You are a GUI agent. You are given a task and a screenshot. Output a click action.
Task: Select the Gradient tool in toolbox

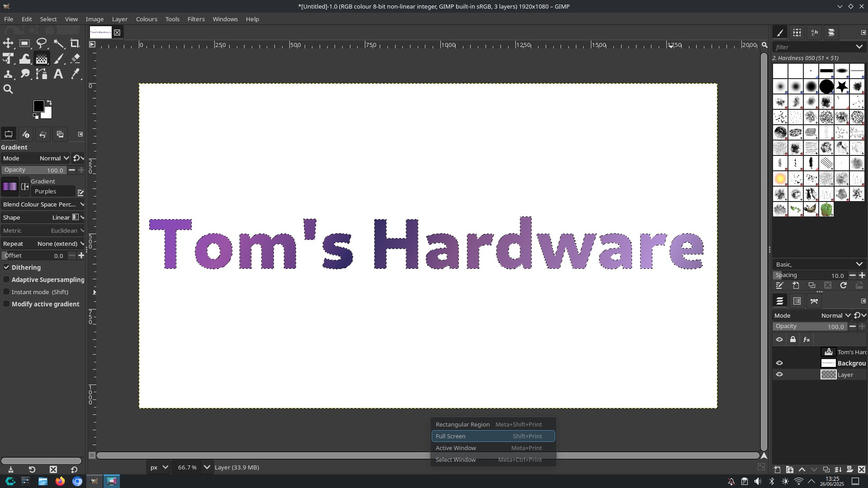point(42,59)
